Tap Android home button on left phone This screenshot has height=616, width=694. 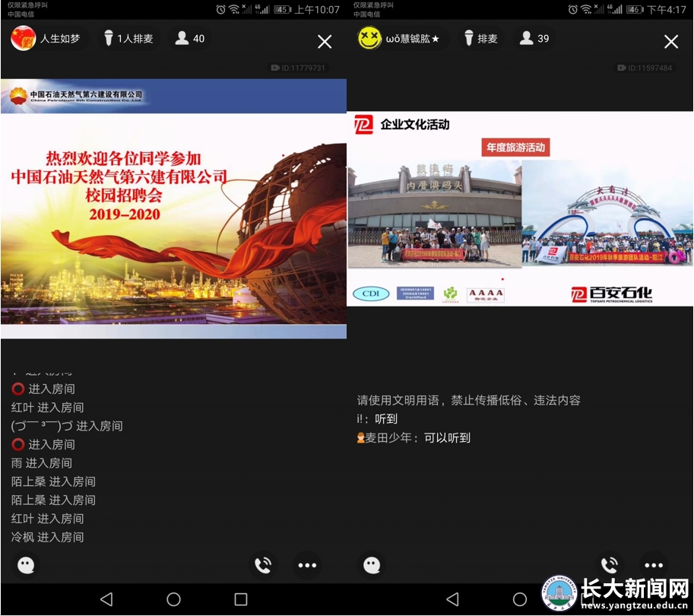[173, 599]
